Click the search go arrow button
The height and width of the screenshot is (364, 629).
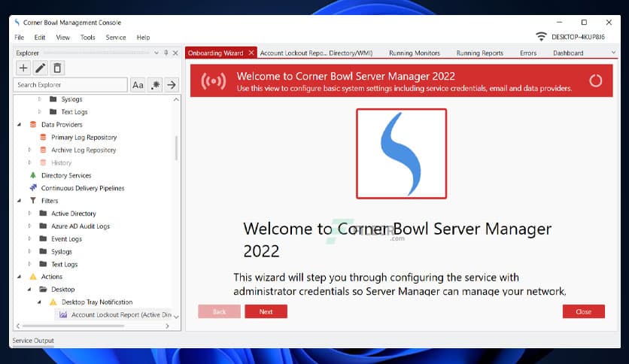pos(172,85)
